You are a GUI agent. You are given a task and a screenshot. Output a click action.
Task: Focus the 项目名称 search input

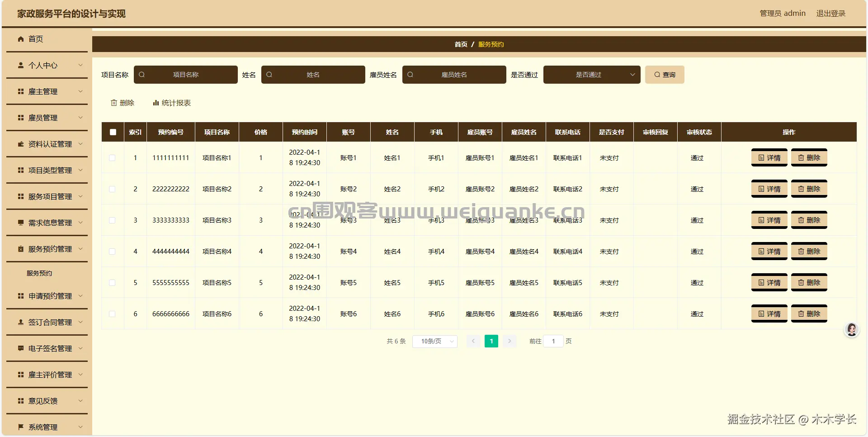point(186,75)
